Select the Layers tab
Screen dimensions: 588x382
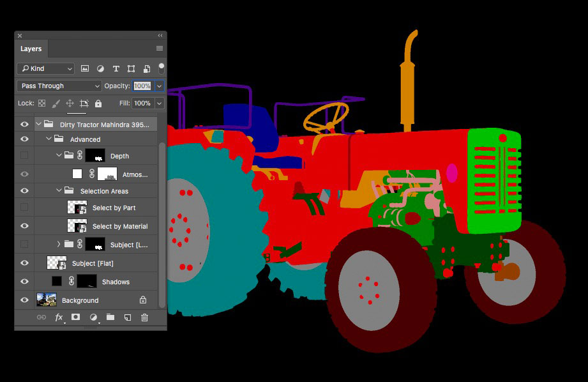[31, 49]
